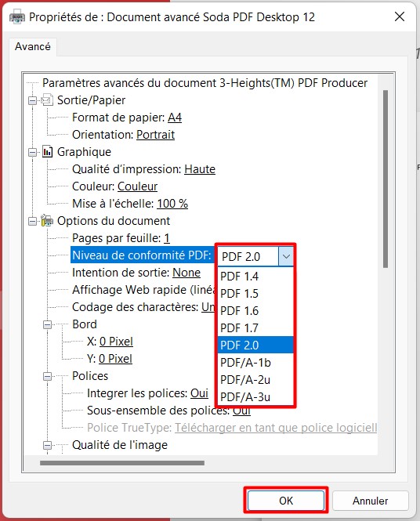Click the Sortie/Papier paper icon
The image size is (420, 521).
pos(47,99)
